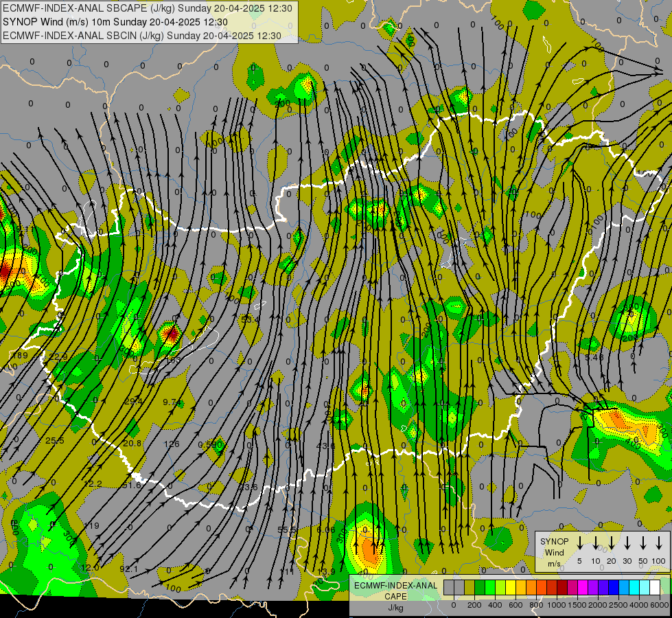Viewport: 672px width, 618px height.
Task: Click the 0.590 value on the map
Action: click(211, 445)
